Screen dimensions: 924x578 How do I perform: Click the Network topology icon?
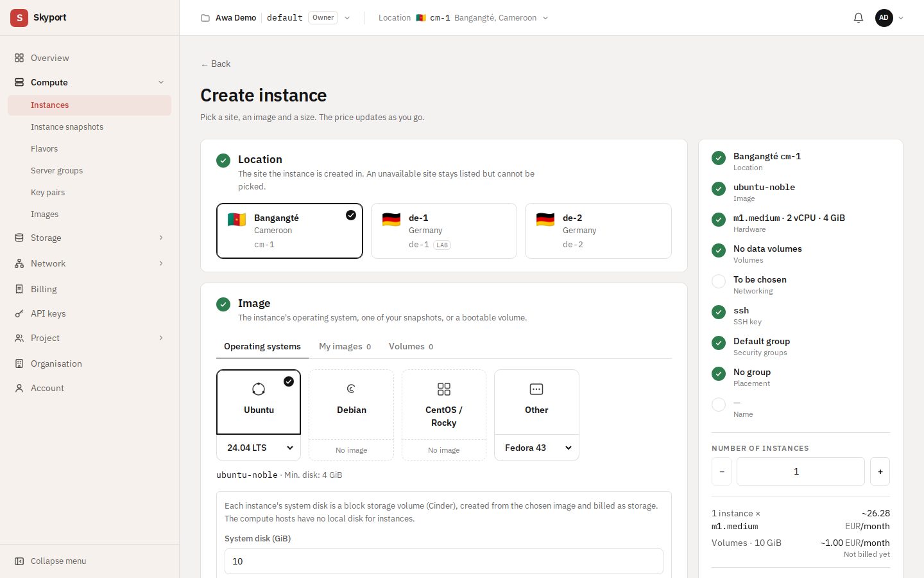19,263
